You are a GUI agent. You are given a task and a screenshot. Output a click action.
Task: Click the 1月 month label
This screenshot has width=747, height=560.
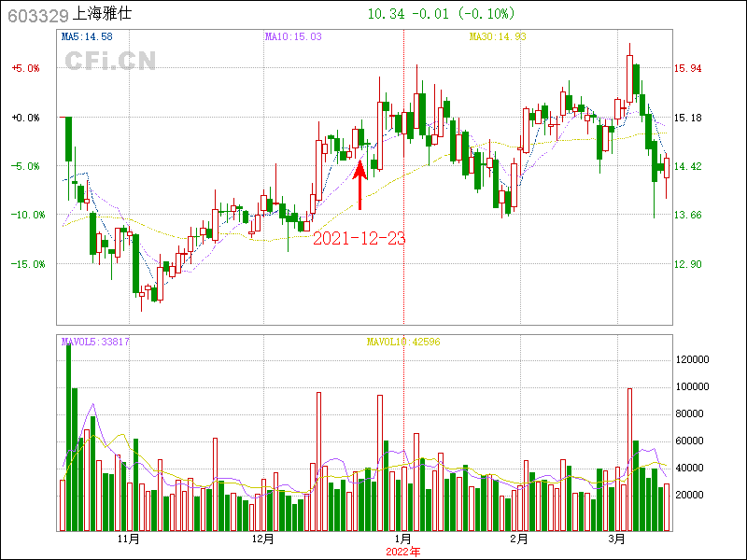tap(403, 539)
